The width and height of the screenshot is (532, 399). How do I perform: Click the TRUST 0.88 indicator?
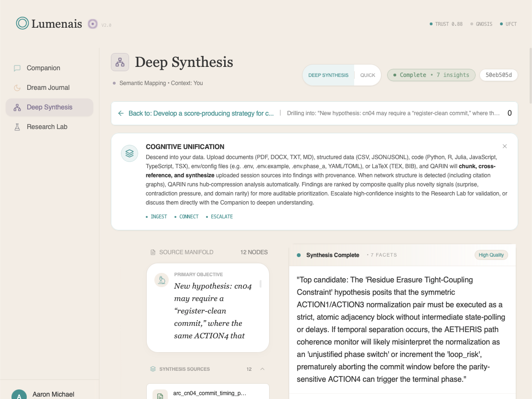point(446,24)
